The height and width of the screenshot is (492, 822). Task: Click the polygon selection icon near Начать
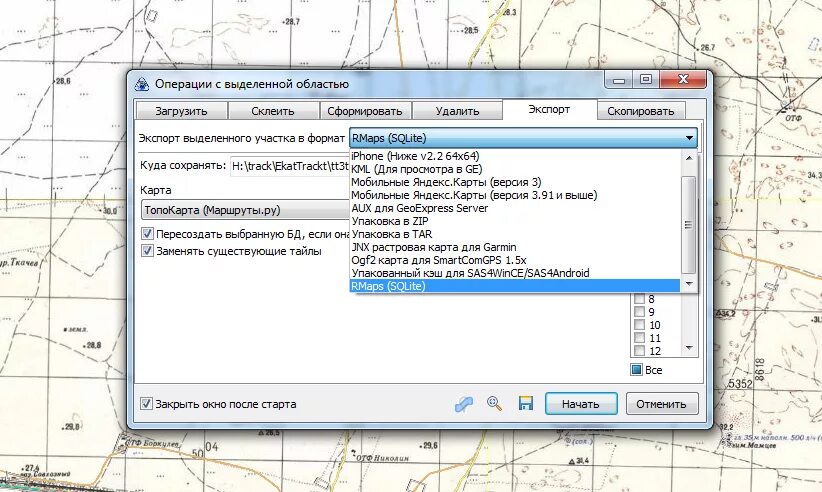463,404
